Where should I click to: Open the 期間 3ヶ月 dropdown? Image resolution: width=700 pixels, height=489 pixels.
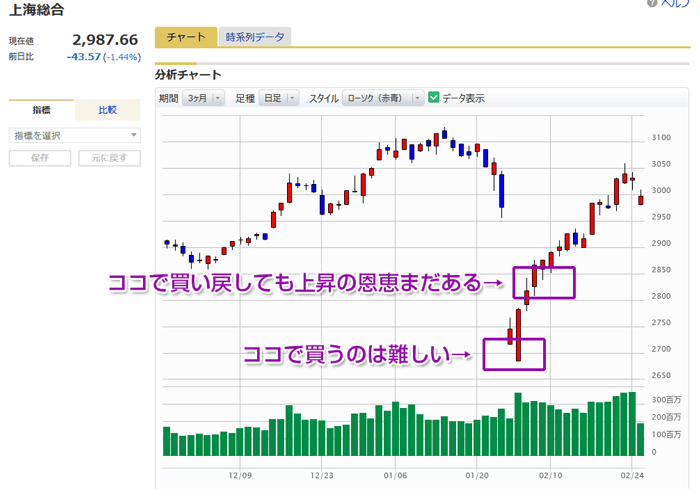(200, 98)
